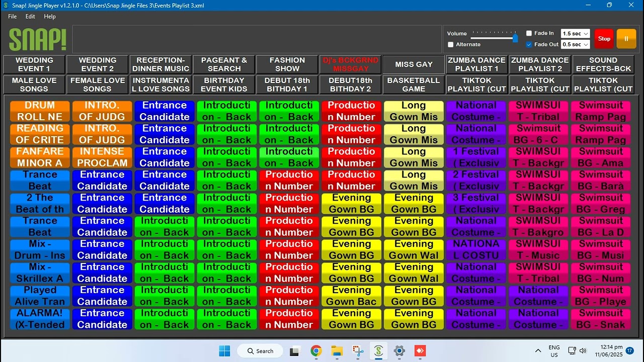This screenshot has width=644, height=362.
Task: Play the Swimsuit BG - 6 - C jingle
Action: [x=538, y=134]
